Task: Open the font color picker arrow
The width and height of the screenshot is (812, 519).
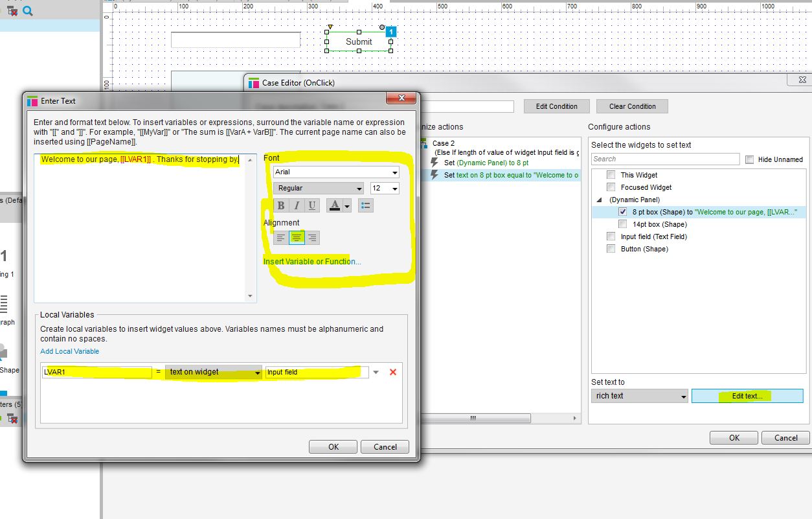Action: click(x=347, y=206)
